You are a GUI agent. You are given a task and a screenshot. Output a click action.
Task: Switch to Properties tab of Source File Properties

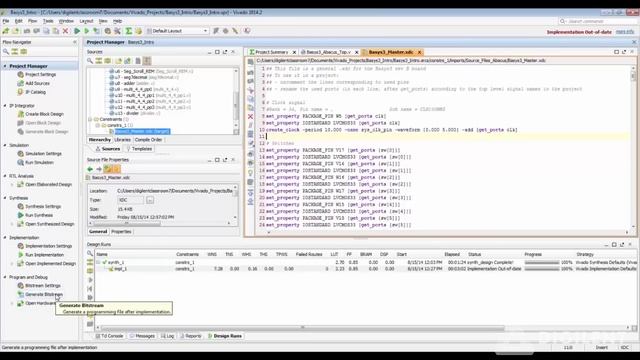click(121, 231)
